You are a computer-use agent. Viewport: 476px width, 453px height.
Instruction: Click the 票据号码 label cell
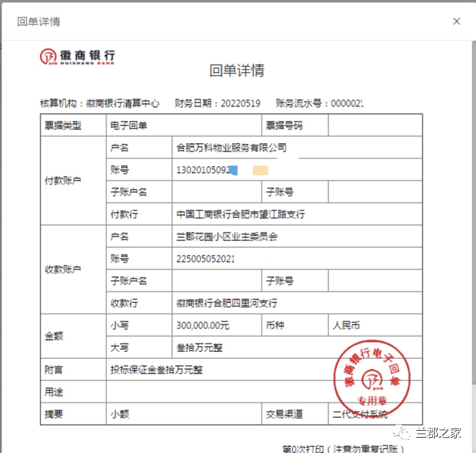pos(295,125)
